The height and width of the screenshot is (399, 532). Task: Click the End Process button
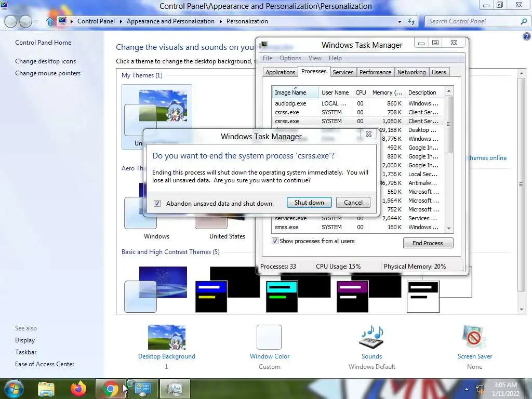[428, 243]
